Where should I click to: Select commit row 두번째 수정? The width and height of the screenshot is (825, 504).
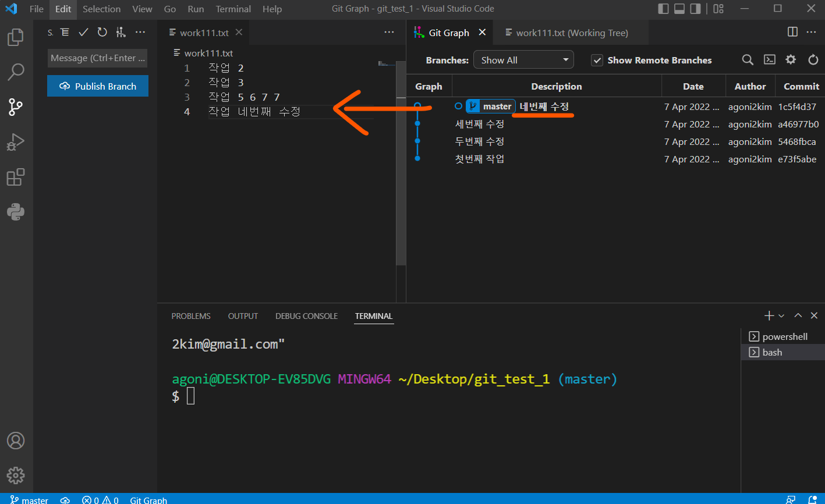point(615,141)
